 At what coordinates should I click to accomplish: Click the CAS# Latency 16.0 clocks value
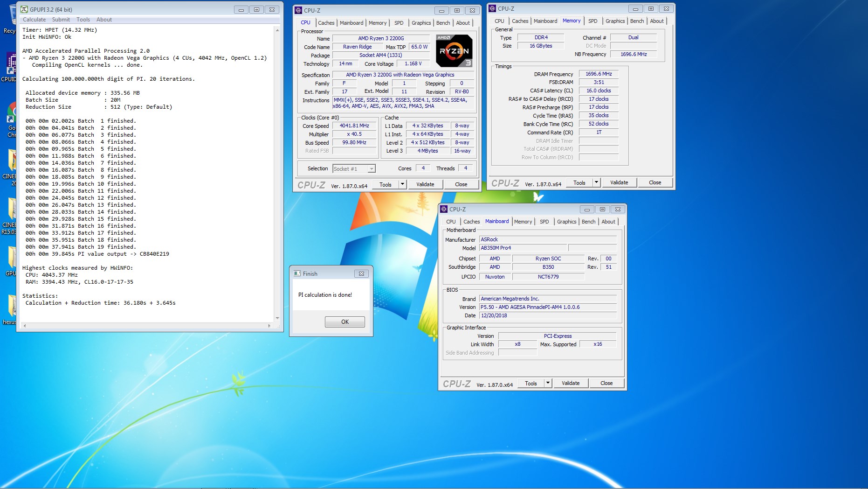[599, 91]
